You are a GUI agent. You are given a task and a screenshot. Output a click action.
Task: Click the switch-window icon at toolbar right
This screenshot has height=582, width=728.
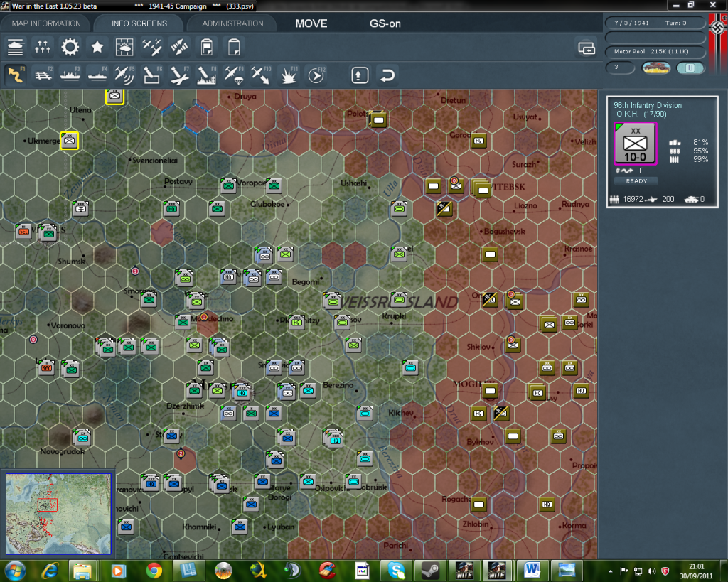pyautogui.click(x=587, y=48)
